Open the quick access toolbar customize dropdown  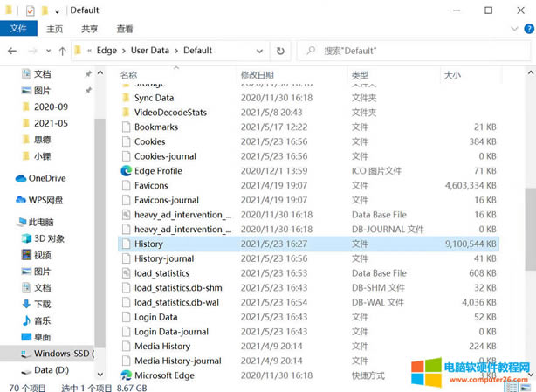pyautogui.click(x=58, y=10)
